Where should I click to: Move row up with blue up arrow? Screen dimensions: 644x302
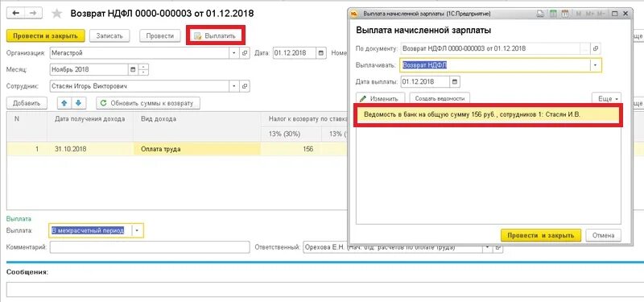pos(64,103)
